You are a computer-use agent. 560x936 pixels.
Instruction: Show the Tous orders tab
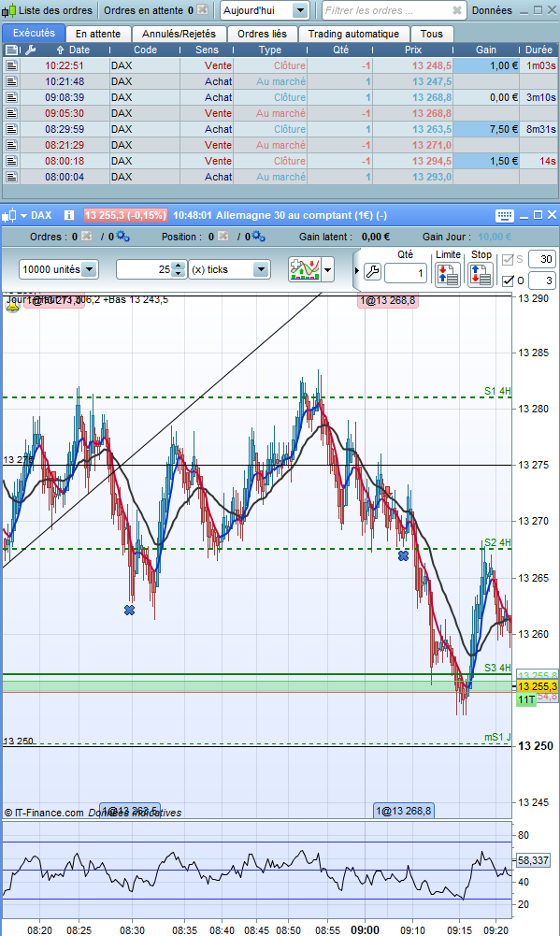(432, 34)
